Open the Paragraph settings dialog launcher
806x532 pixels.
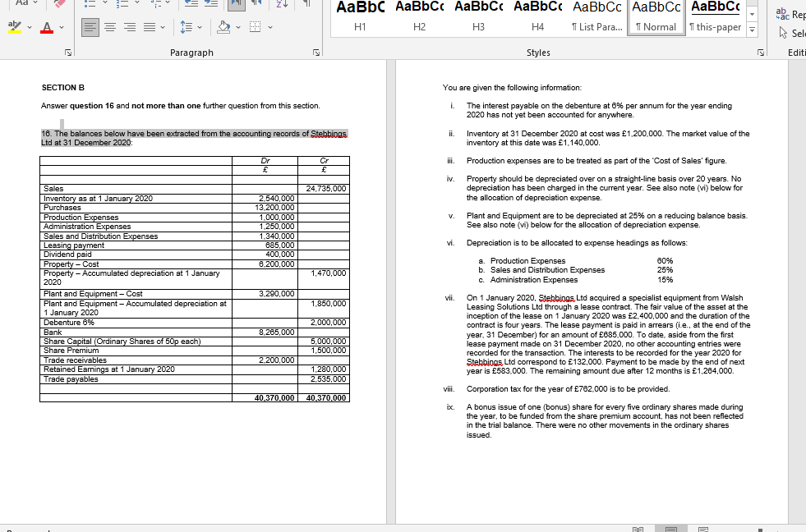tap(316, 53)
